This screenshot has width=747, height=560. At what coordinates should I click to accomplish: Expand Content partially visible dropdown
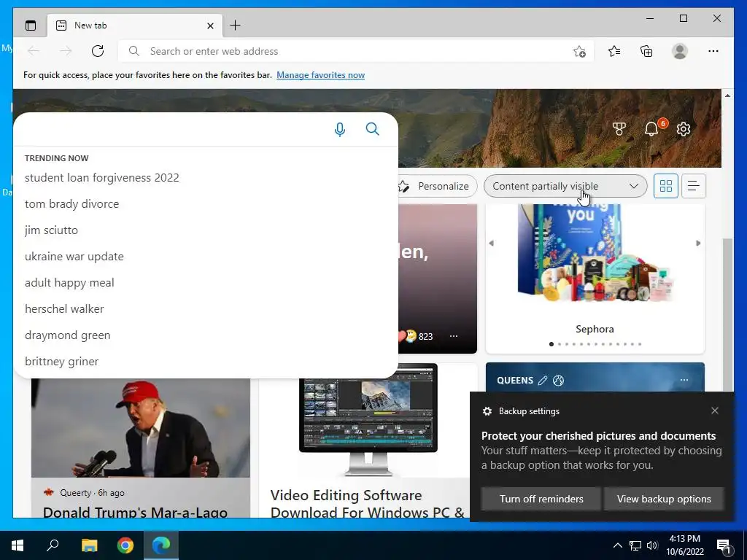coord(565,186)
